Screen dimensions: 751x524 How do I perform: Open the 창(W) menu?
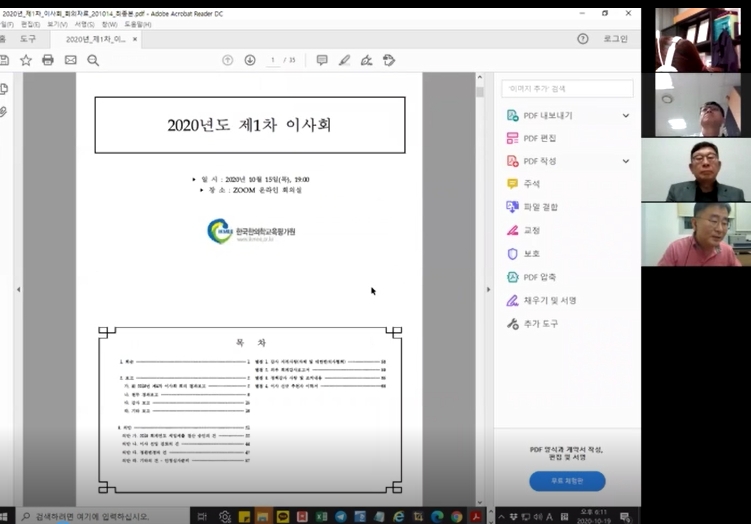109,24
